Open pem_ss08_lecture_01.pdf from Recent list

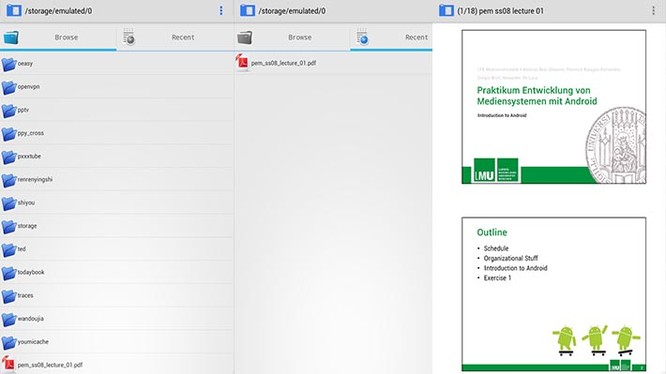[x=333, y=63]
